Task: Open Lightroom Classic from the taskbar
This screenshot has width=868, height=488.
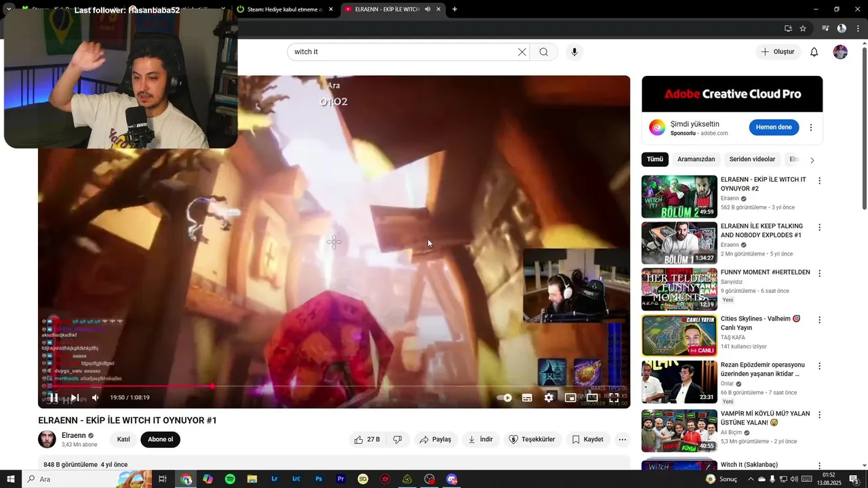Action: [x=296, y=479]
